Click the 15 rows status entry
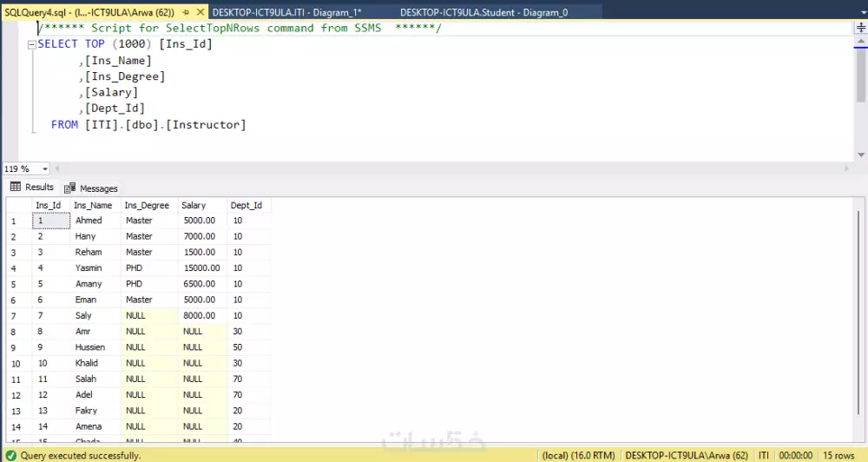 (838, 455)
